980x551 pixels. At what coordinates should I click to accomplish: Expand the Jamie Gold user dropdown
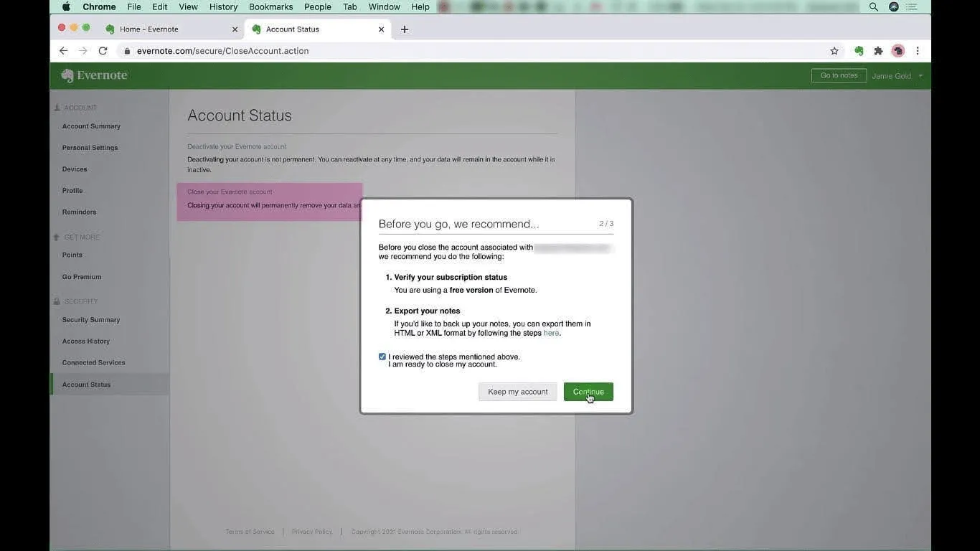(897, 76)
